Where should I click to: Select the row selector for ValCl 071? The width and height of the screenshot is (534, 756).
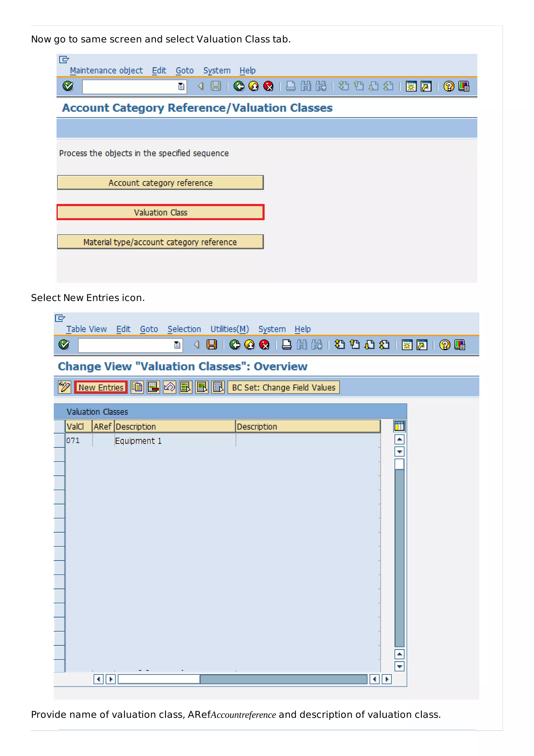click(59, 440)
